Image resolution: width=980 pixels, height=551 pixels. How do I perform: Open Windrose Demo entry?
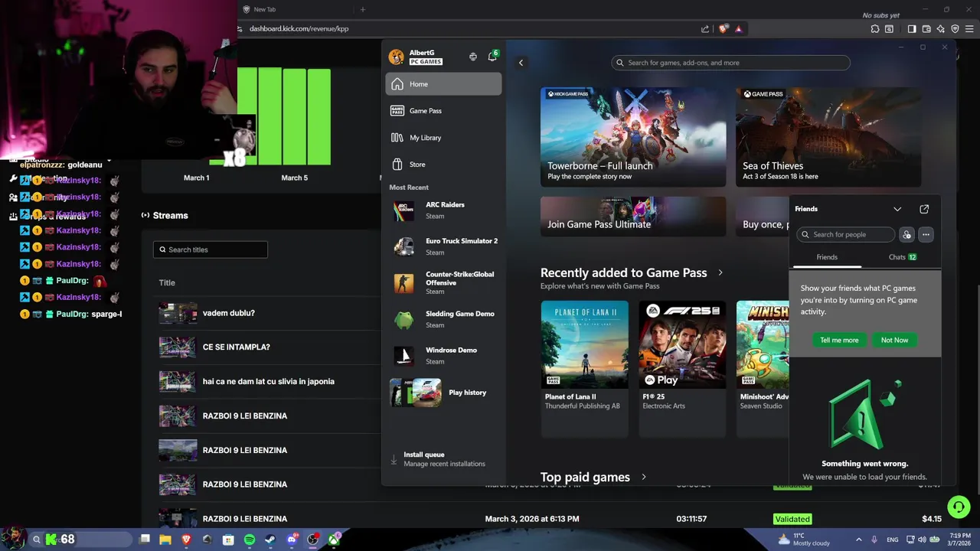[443, 356]
